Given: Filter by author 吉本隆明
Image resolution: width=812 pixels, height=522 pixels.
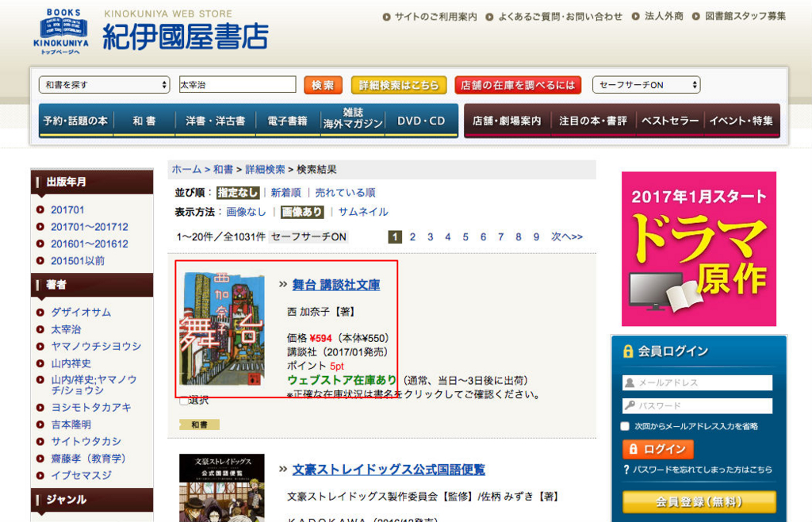Looking at the screenshot, I should (x=71, y=424).
